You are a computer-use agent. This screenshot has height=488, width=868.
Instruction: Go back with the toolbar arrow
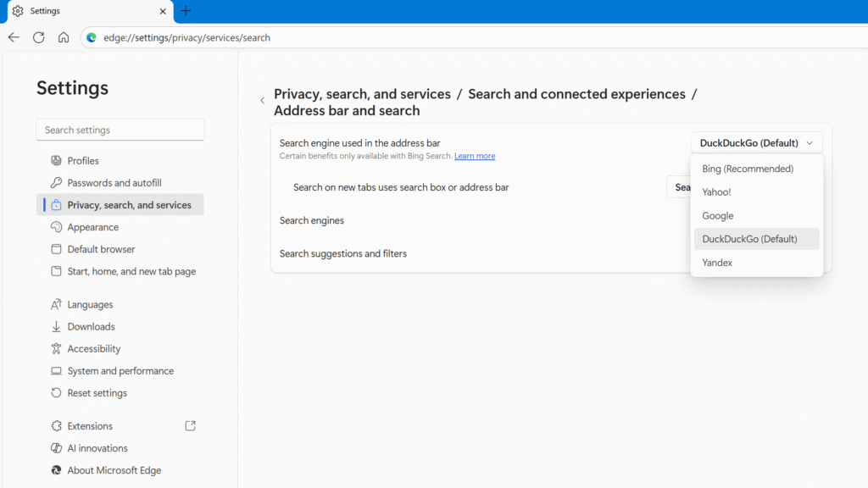click(14, 37)
